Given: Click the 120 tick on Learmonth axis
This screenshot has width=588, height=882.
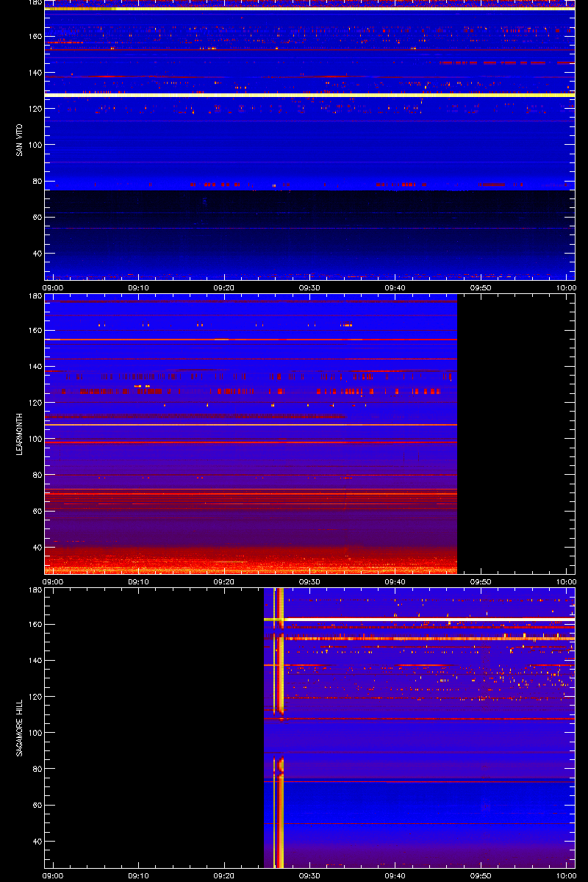Looking at the screenshot, I should coord(34,403).
